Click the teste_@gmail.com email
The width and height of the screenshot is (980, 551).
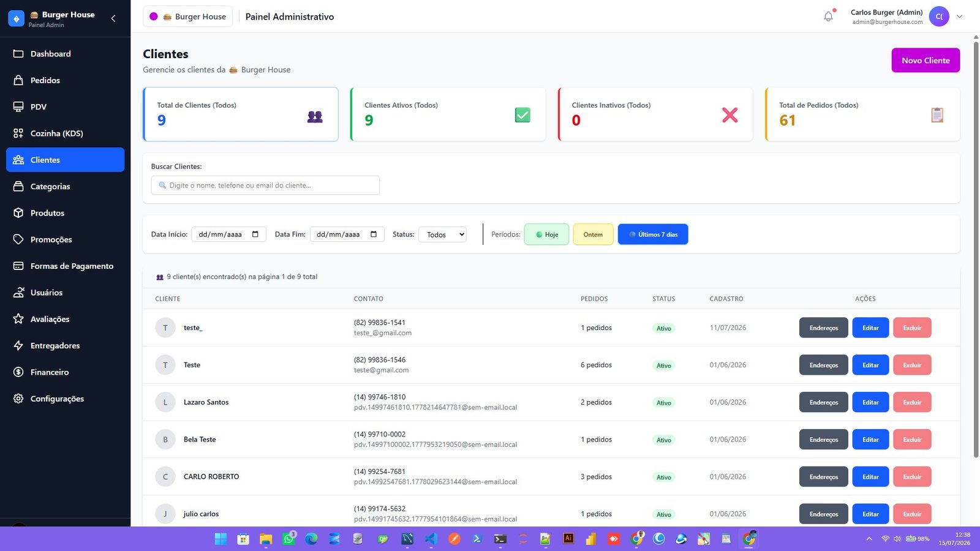tap(383, 333)
